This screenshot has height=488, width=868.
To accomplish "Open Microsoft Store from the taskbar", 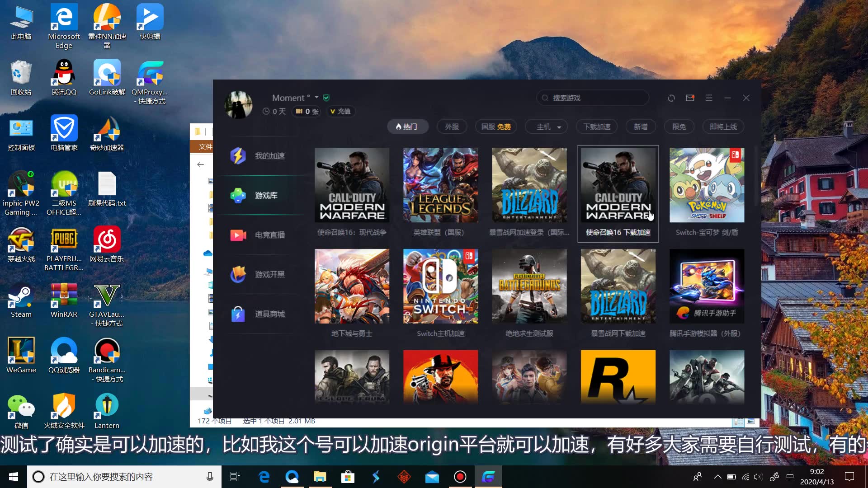I will tap(347, 477).
